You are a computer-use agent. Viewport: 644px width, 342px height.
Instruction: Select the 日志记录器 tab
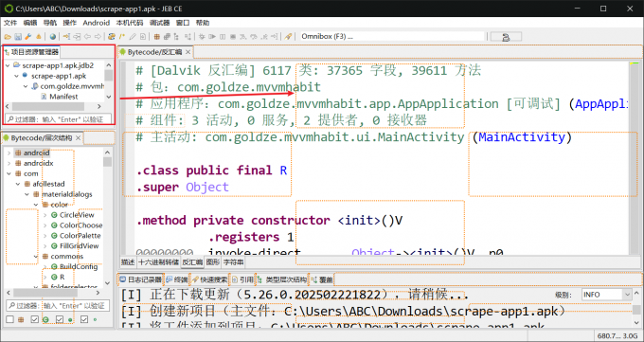pos(140,279)
